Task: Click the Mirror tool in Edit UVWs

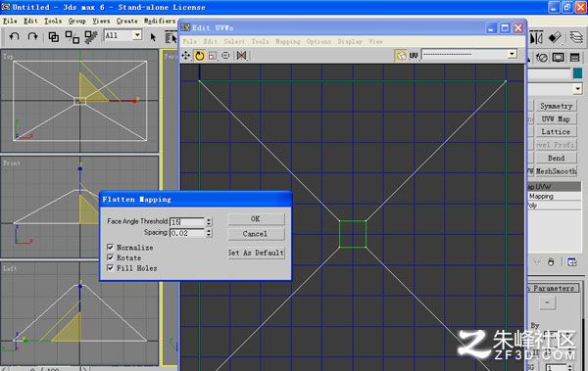Action: pyautogui.click(x=241, y=56)
